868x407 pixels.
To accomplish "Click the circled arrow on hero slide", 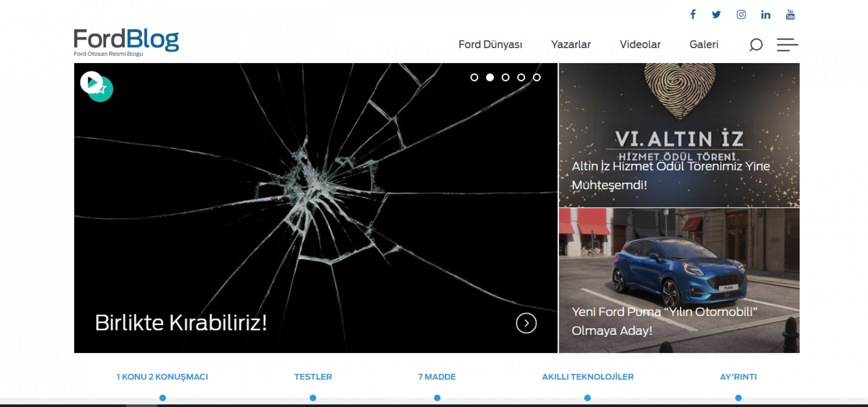I will pos(526,323).
